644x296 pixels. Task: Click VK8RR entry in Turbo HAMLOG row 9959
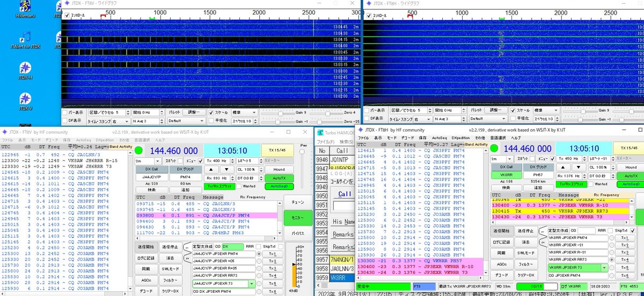click(x=341, y=278)
